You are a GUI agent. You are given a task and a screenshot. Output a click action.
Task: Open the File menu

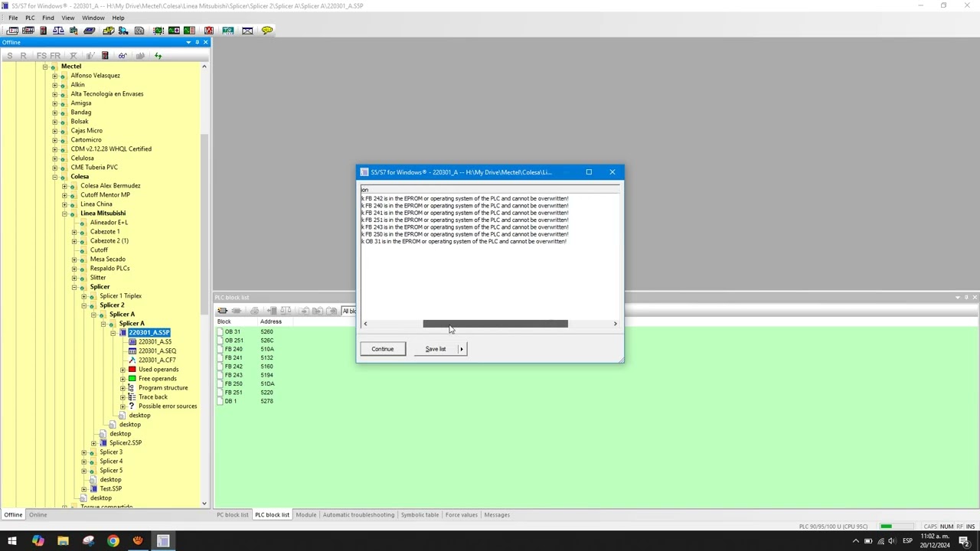coord(13,18)
